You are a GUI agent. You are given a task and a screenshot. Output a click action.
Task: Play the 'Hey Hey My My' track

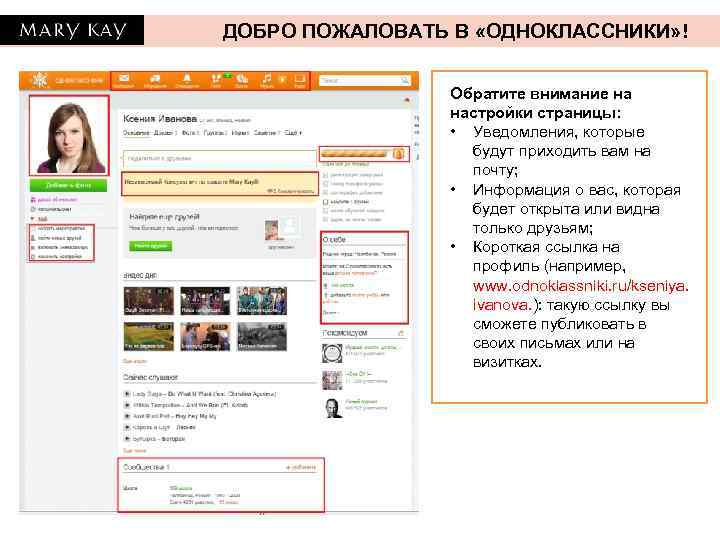click(x=127, y=416)
